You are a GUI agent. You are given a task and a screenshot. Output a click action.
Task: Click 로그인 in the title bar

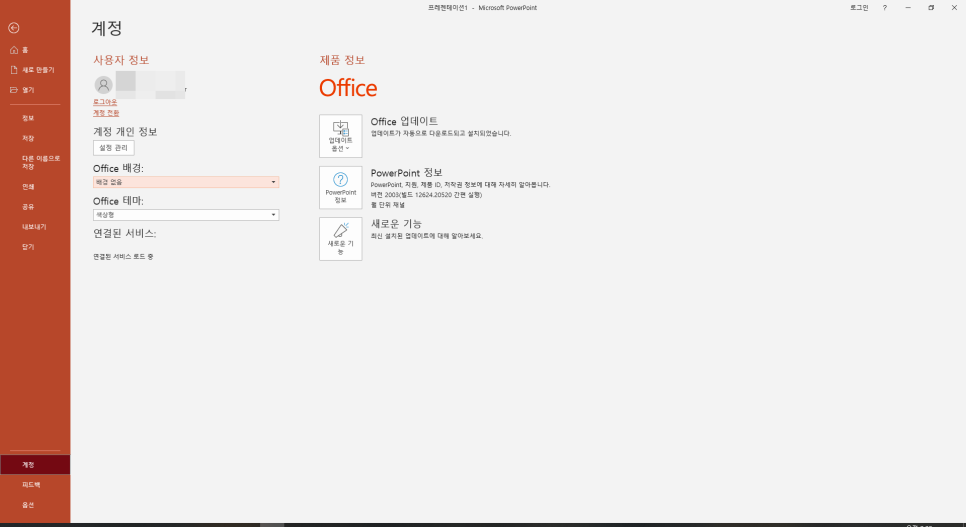coord(859,8)
